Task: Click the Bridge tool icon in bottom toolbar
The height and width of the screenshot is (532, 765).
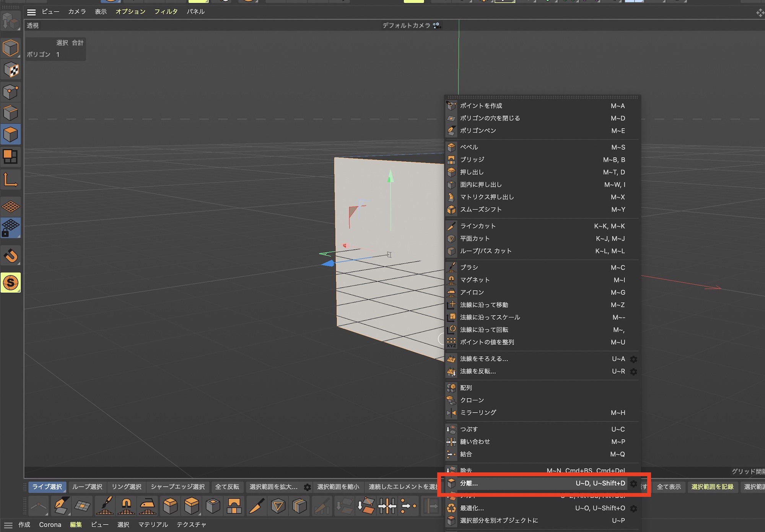Action: 234,506
